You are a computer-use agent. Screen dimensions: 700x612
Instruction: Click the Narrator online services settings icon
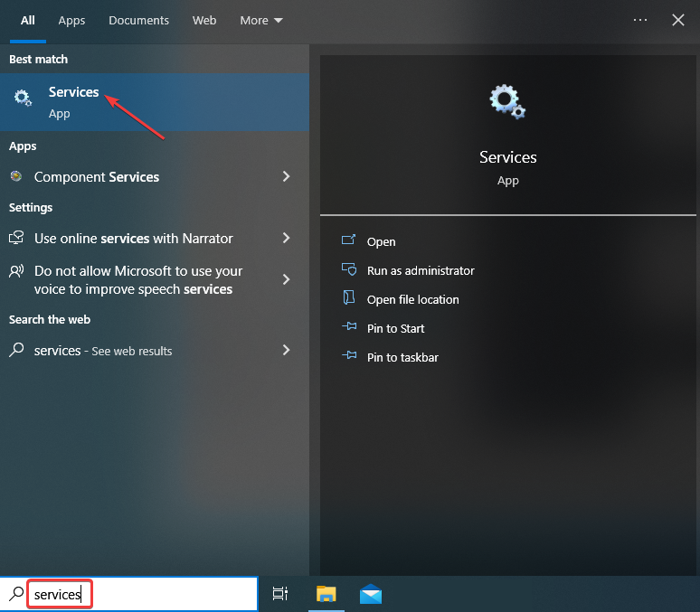point(16,238)
